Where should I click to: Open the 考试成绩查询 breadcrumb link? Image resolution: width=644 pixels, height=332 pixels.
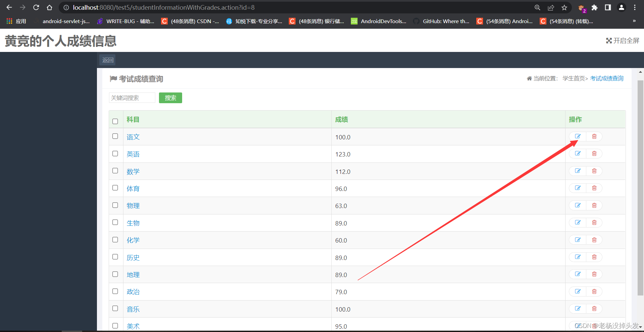(606, 78)
